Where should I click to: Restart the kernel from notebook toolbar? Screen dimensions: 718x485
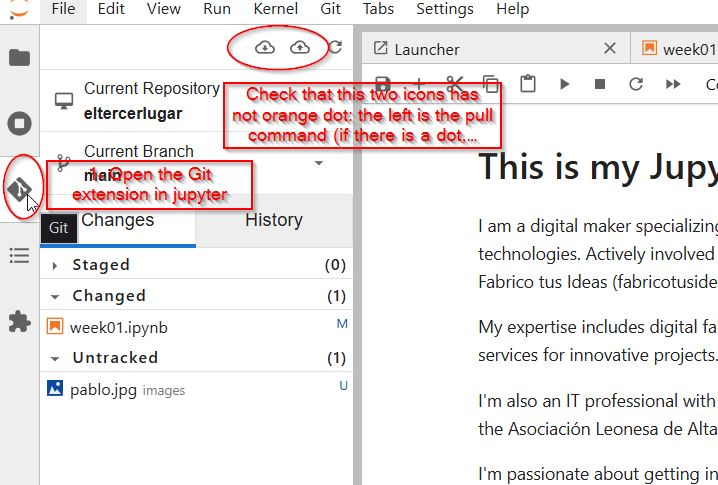pyautogui.click(x=635, y=85)
